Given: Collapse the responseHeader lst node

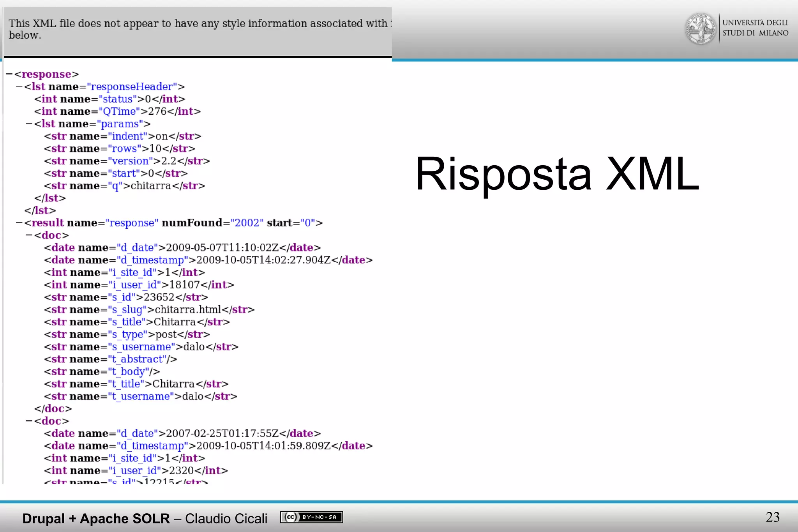Looking at the screenshot, I should click(19, 87).
